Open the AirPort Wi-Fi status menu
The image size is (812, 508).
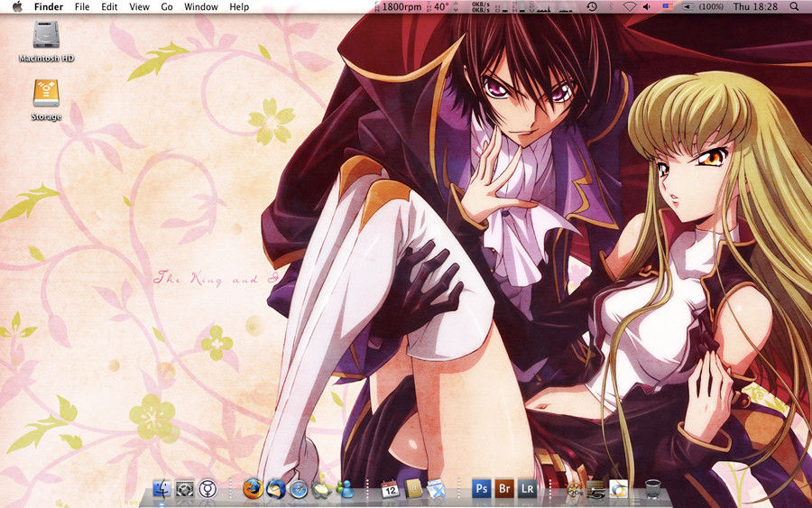pyautogui.click(x=629, y=6)
